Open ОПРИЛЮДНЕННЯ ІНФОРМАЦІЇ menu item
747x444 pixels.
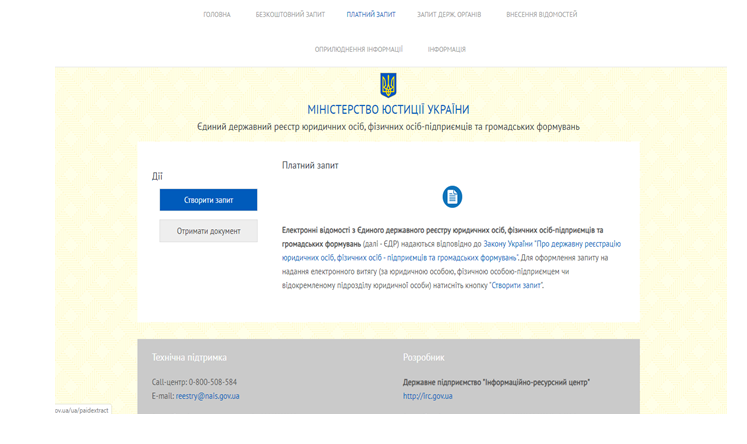[359, 50]
